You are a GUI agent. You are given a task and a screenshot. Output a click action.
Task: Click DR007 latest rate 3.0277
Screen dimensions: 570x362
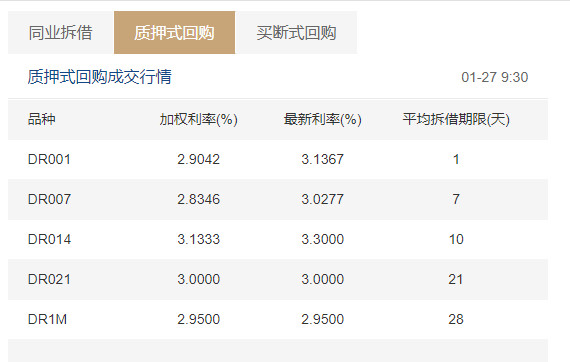click(322, 199)
